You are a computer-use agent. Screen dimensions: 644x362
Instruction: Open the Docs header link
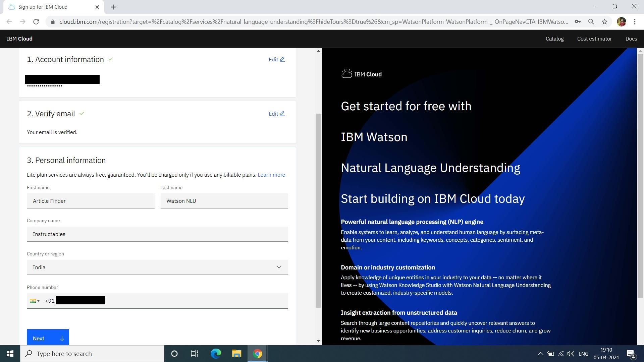click(x=631, y=39)
